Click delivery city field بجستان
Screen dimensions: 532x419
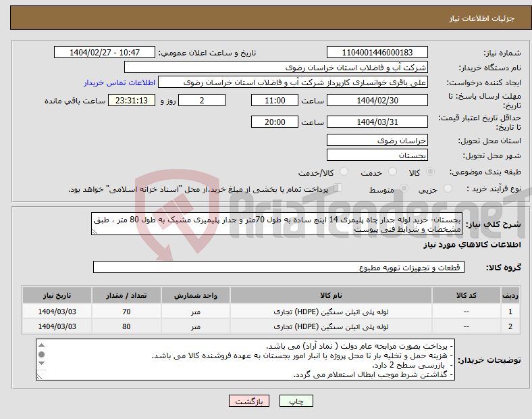(377, 155)
